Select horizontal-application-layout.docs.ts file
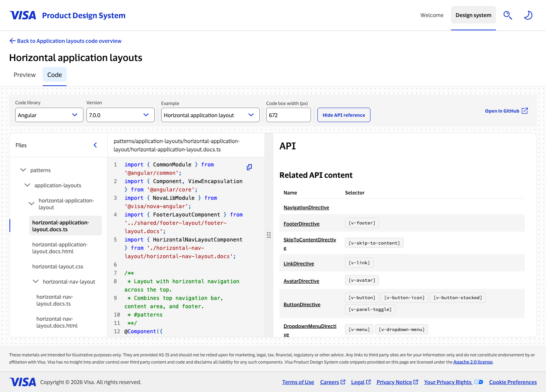 66,226
